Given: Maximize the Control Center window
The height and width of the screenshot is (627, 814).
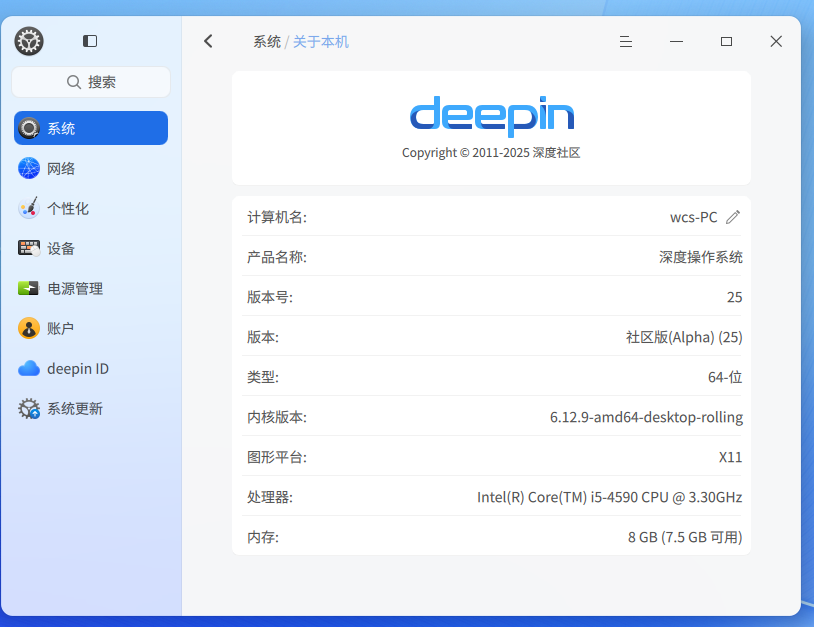Looking at the screenshot, I should tap(726, 41).
